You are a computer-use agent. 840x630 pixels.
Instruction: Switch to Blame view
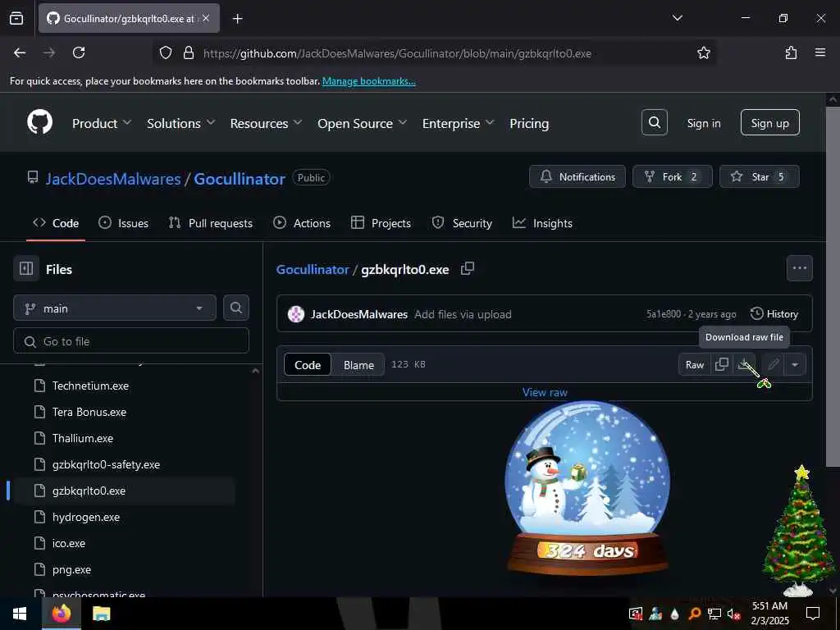pyautogui.click(x=358, y=365)
